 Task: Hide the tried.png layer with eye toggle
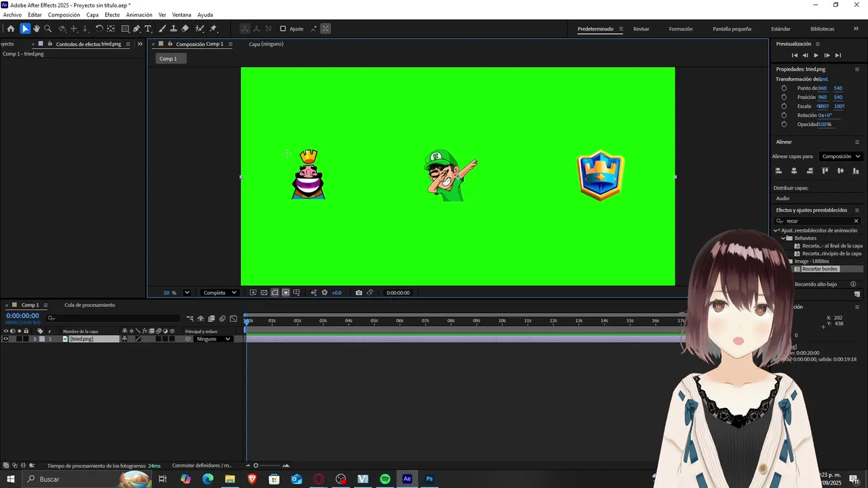5,339
